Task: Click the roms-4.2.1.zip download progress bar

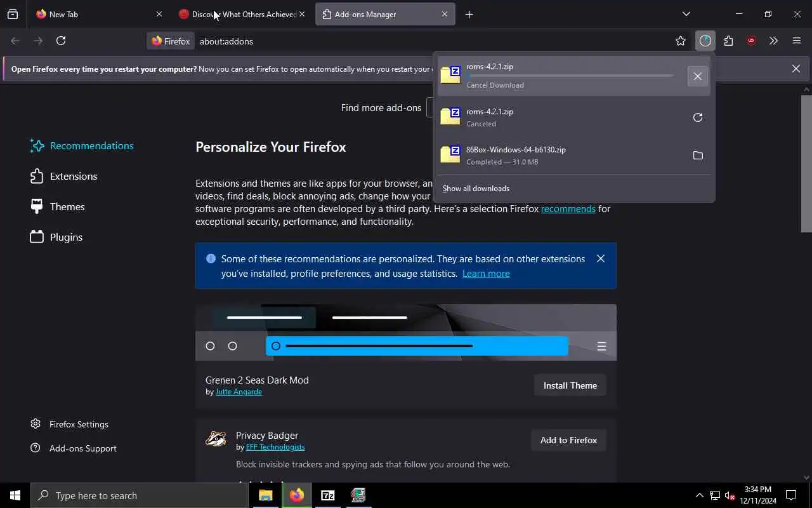Action: pos(570,76)
